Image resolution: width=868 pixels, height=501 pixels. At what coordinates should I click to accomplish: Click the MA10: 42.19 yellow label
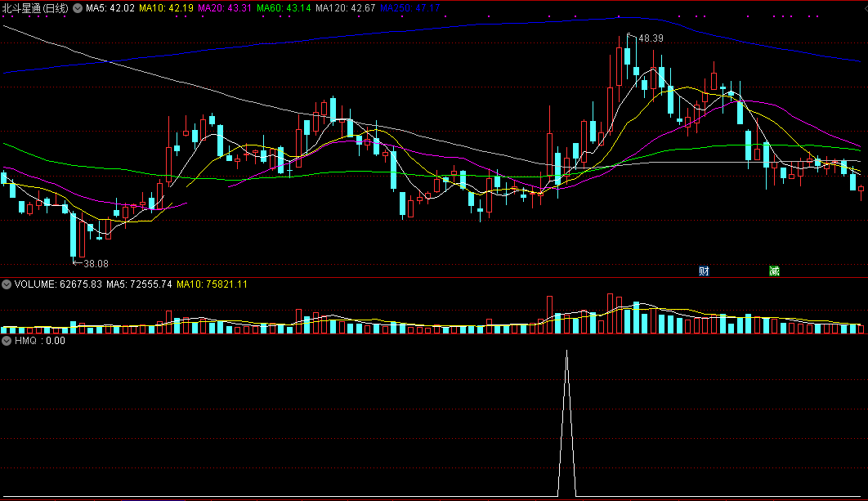click(x=166, y=8)
